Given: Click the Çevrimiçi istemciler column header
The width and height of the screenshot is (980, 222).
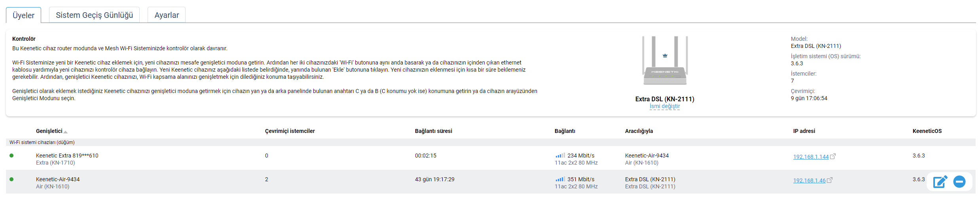Looking at the screenshot, I should tap(290, 131).
